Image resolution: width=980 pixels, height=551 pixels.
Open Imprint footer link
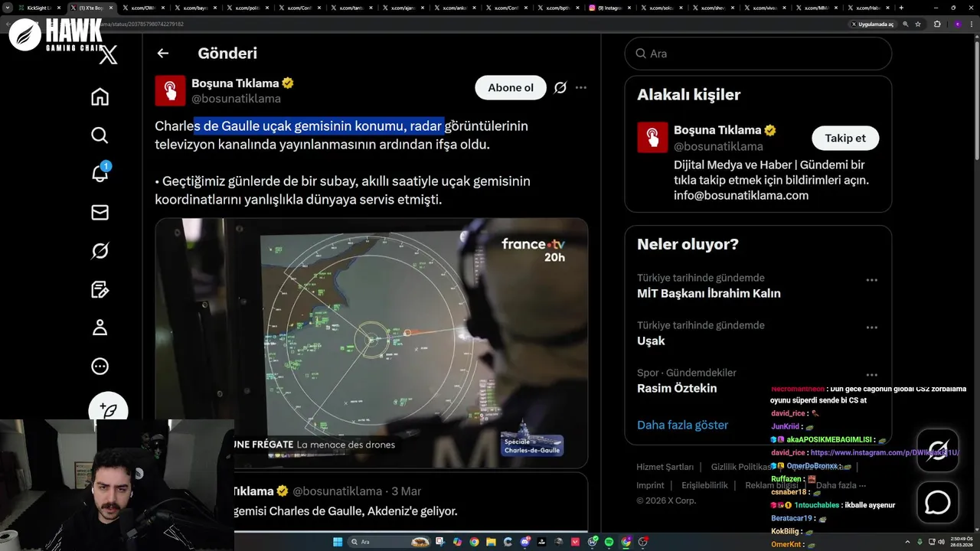pyautogui.click(x=650, y=485)
